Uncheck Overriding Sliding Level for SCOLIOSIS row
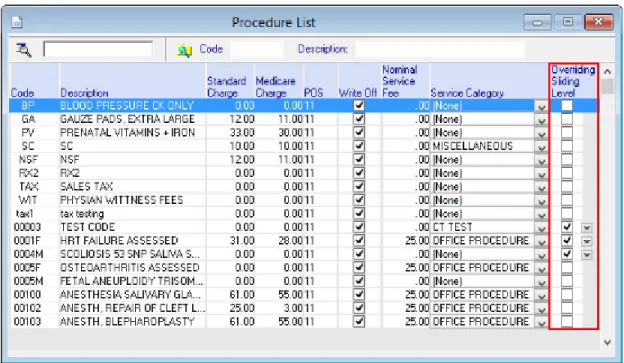Viewport: 624px width, 363px height. point(567,254)
